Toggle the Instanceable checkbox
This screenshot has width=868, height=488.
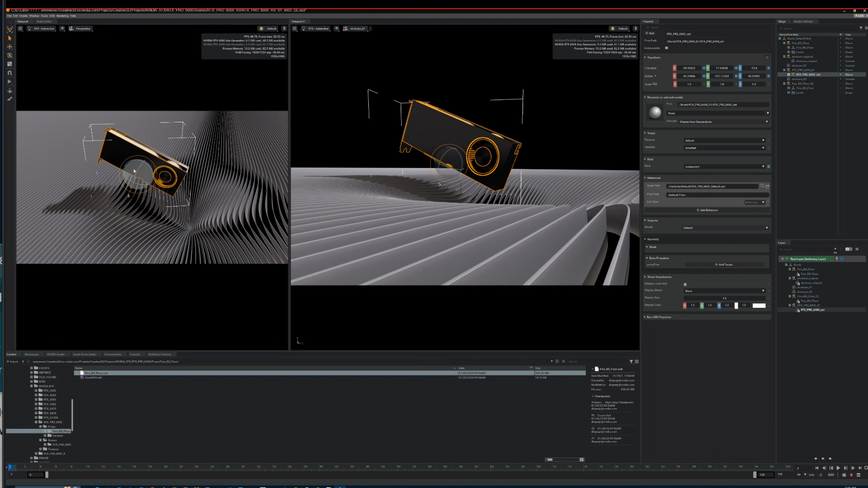(667, 48)
